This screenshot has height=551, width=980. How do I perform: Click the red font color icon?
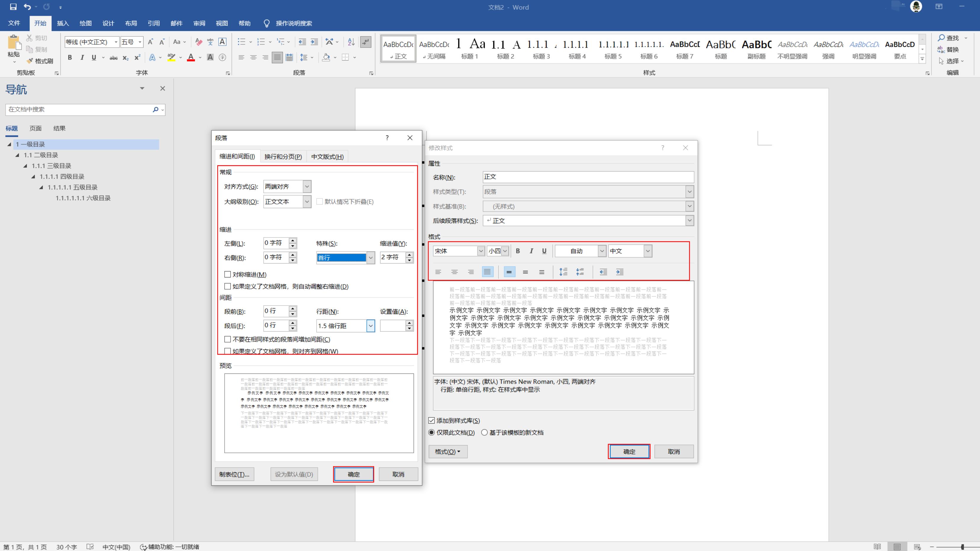tap(191, 57)
